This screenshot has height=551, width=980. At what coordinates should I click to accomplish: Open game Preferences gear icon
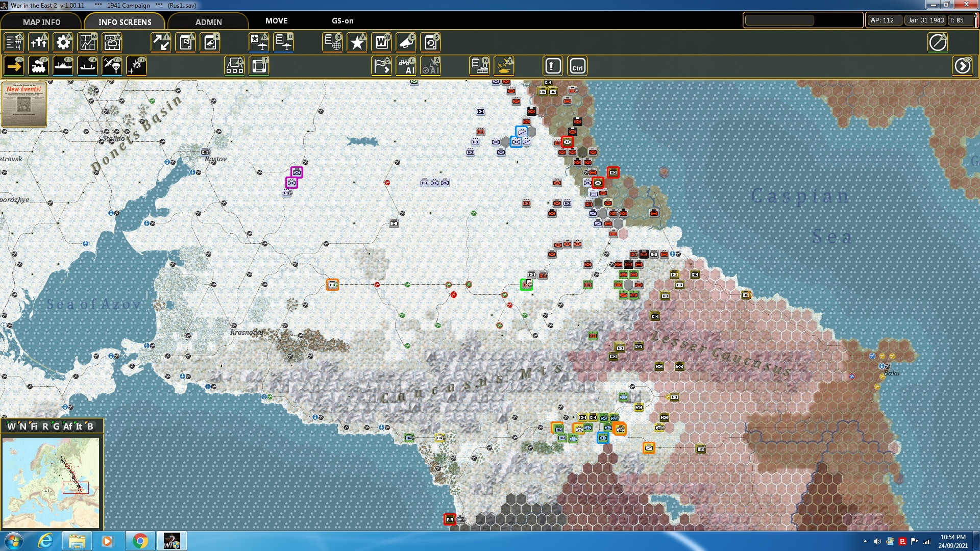(63, 42)
